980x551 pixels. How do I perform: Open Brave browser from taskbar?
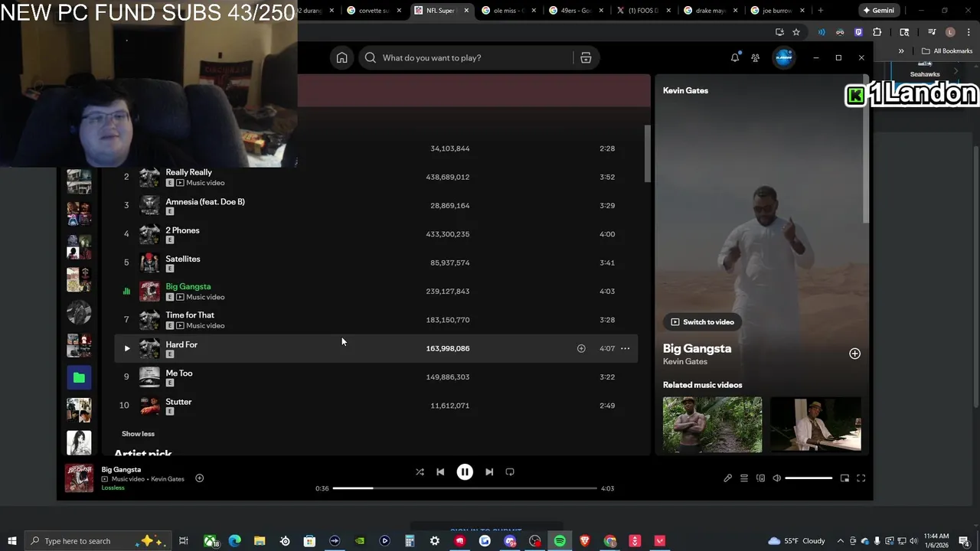point(585,541)
